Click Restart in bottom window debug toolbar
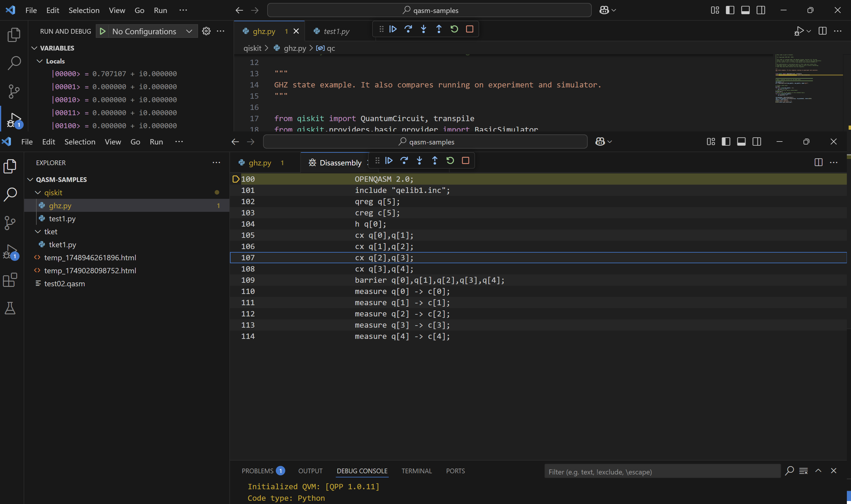The image size is (851, 504). [450, 160]
